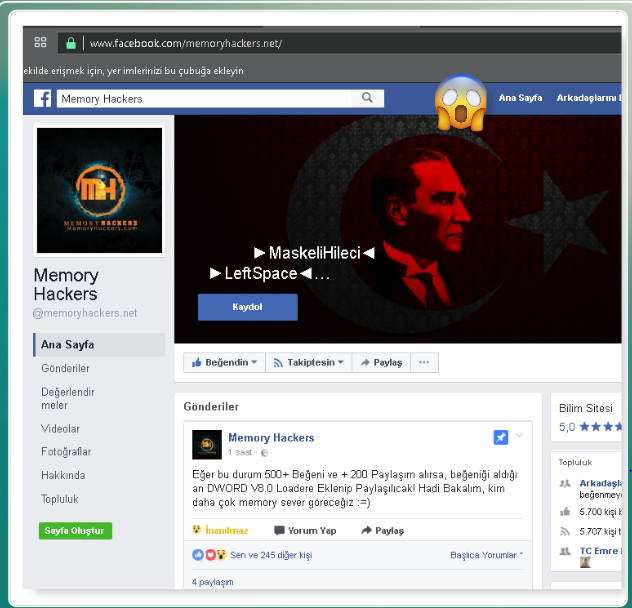Click the TC Emre friend thumbnail
Image resolution: width=632 pixels, height=608 pixels.
[x=585, y=562]
